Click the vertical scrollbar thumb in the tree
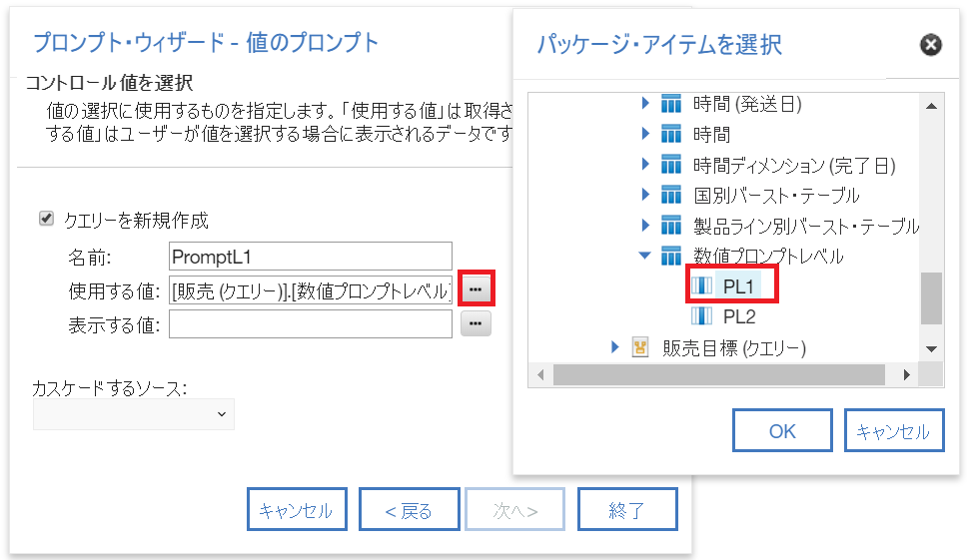 pyautogui.click(x=931, y=298)
